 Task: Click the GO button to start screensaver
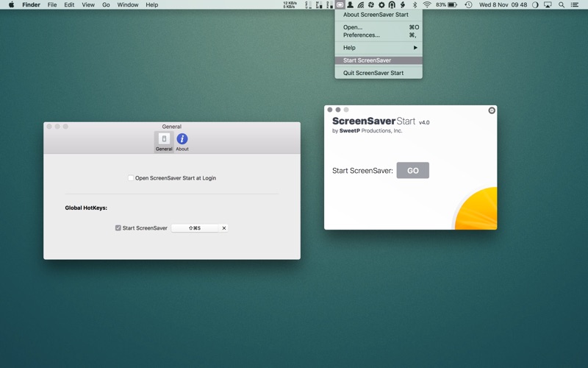413,171
